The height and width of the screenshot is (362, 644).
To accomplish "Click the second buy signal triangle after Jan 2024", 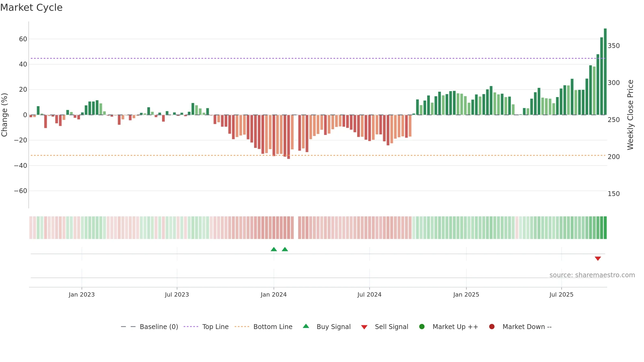I will [285, 249].
